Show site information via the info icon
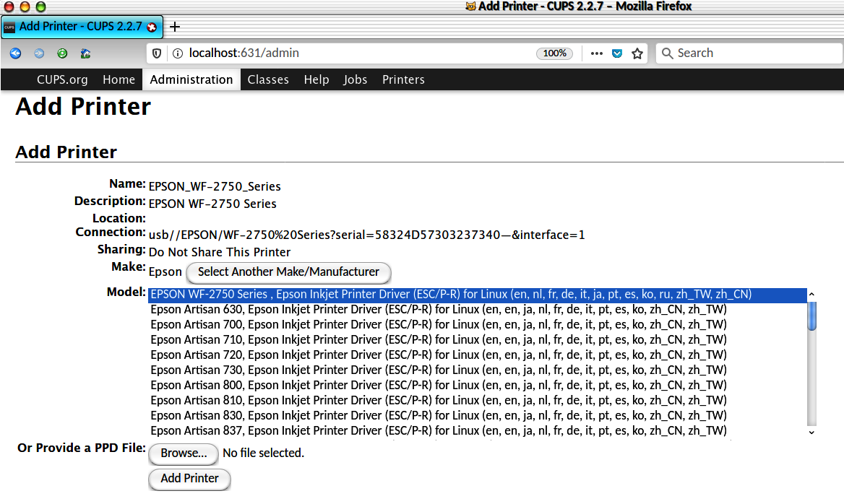Viewport: 844px width, 504px height. pyautogui.click(x=177, y=53)
